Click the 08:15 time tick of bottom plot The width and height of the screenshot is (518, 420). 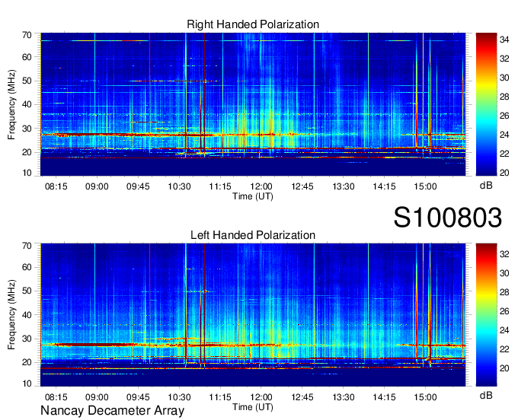coord(56,397)
